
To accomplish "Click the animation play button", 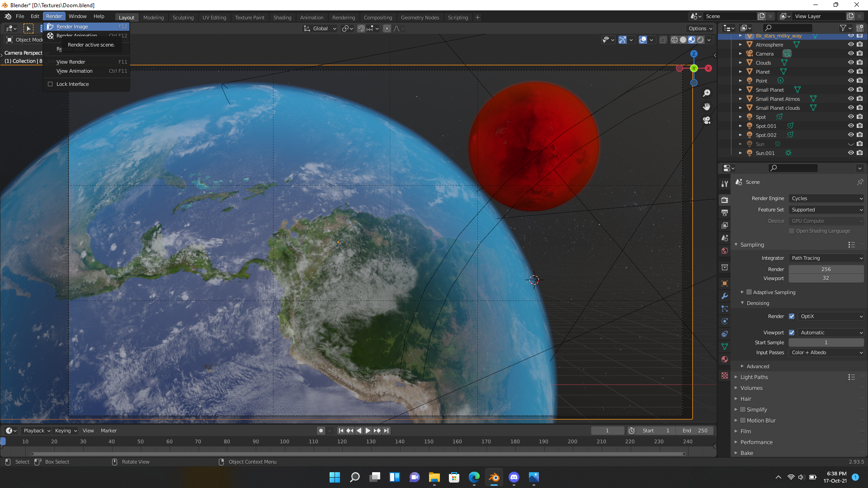I will (368, 431).
